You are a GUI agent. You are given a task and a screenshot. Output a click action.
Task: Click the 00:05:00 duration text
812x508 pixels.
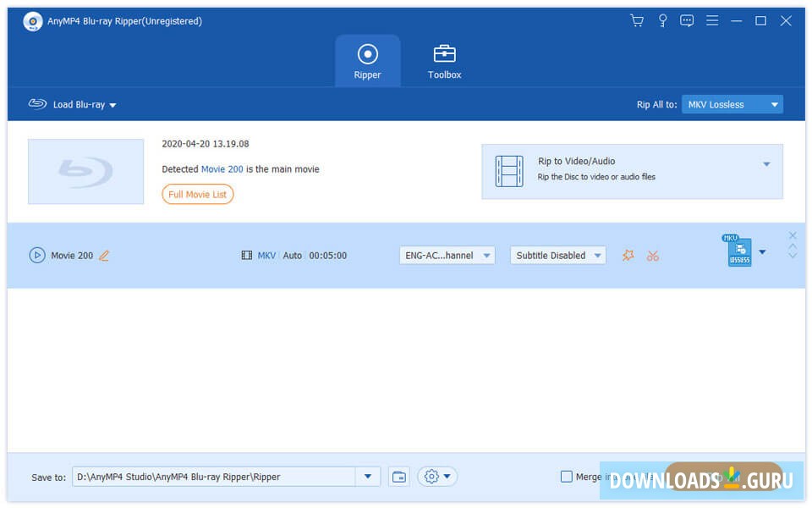click(328, 256)
